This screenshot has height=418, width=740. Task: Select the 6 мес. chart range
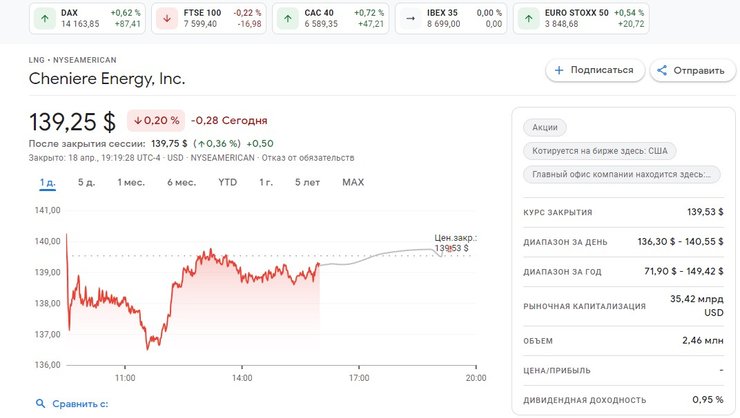[x=181, y=182]
